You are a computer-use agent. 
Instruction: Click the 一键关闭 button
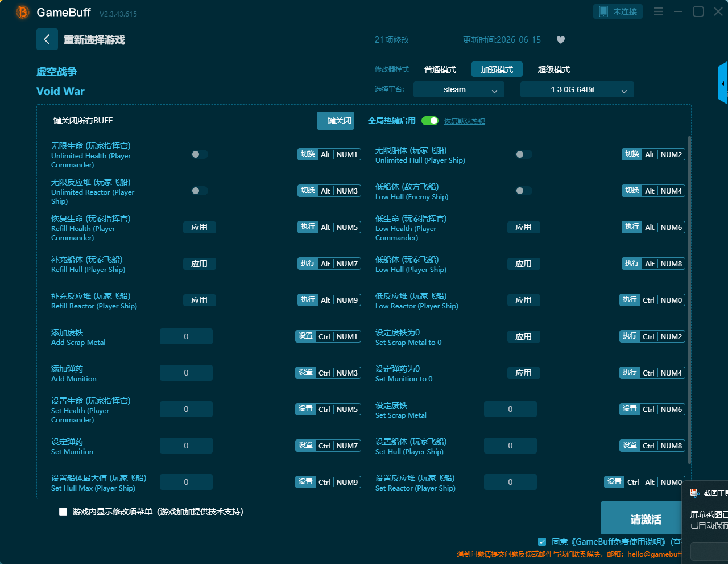click(x=336, y=121)
